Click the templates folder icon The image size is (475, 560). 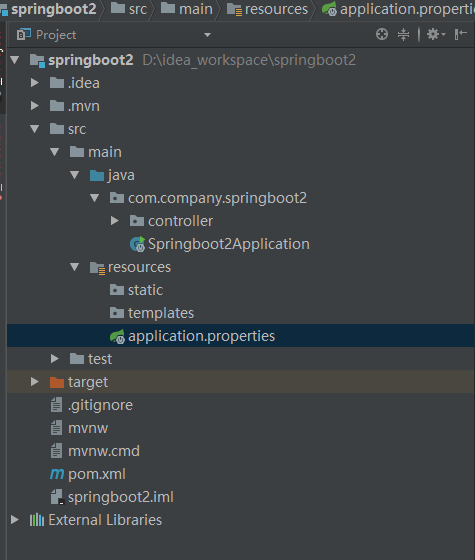point(117,313)
